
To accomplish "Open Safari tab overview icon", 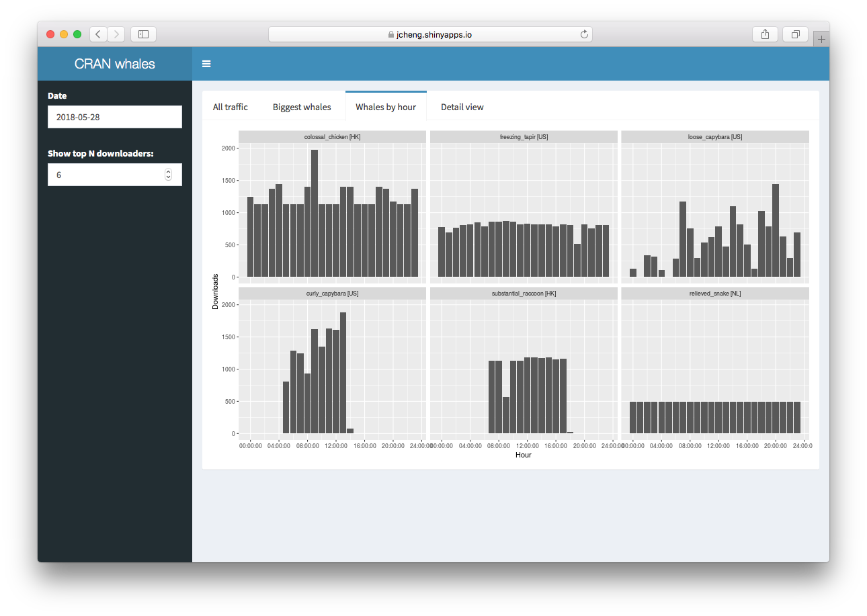I will point(795,34).
